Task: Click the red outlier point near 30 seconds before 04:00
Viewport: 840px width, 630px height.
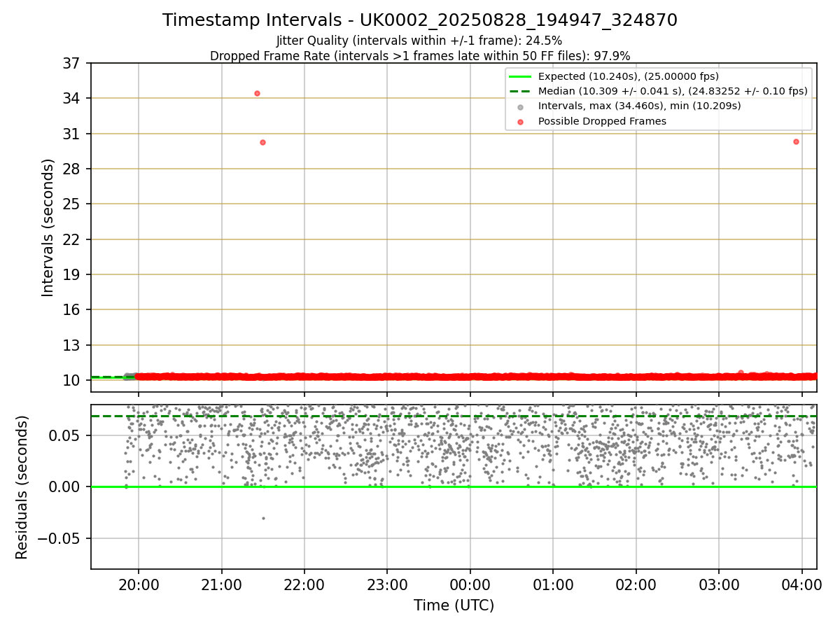Action: [796, 141]
